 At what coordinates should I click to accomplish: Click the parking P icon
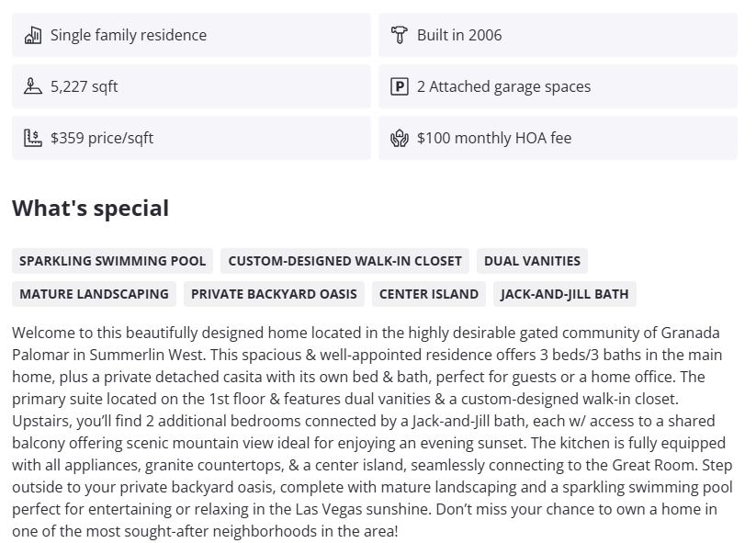(400, 87)
